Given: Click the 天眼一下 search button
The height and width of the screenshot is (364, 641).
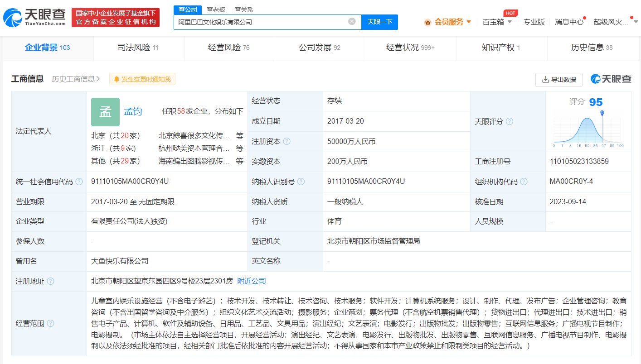Looking at the screenshot, I should pos(379,22).
